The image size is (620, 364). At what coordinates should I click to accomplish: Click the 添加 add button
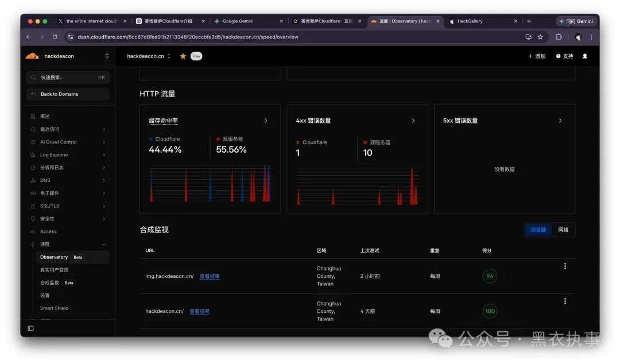[x=537, y=56]
